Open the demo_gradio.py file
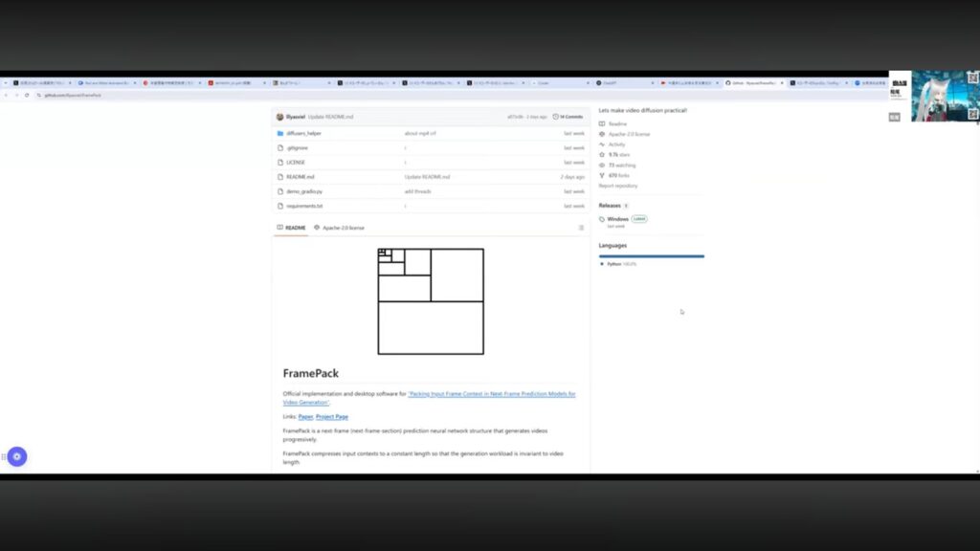Screen dimensions: 980x551 304,191
